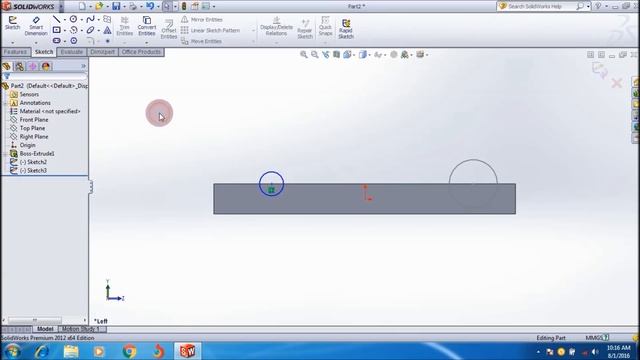Image resolution: width=640 pixels, height=360 pixels.
Task: Click the Trim Entities tool
Action: [124, 26]
